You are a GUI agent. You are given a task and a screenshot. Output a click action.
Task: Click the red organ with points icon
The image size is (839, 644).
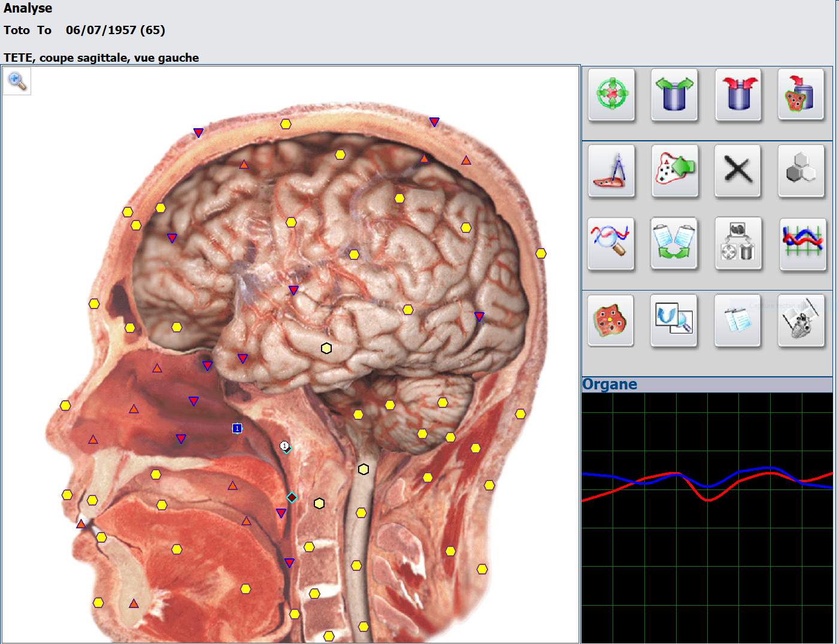coord(611,320)
